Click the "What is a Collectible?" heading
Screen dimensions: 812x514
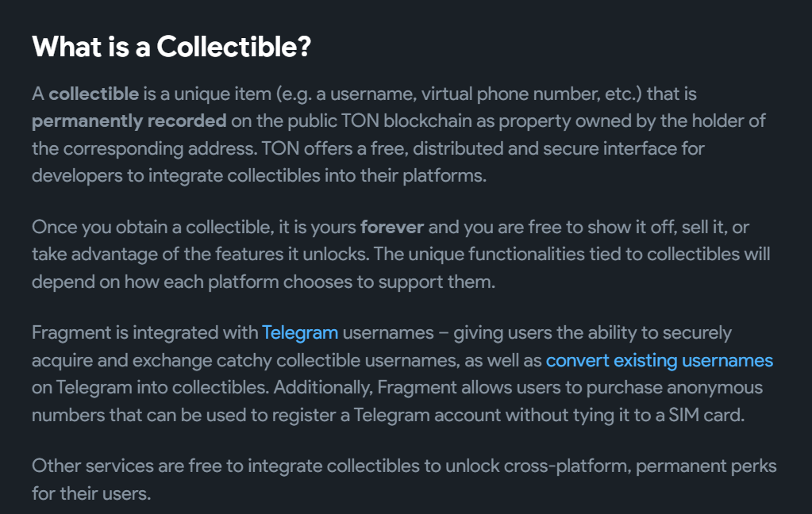point(171,47)
